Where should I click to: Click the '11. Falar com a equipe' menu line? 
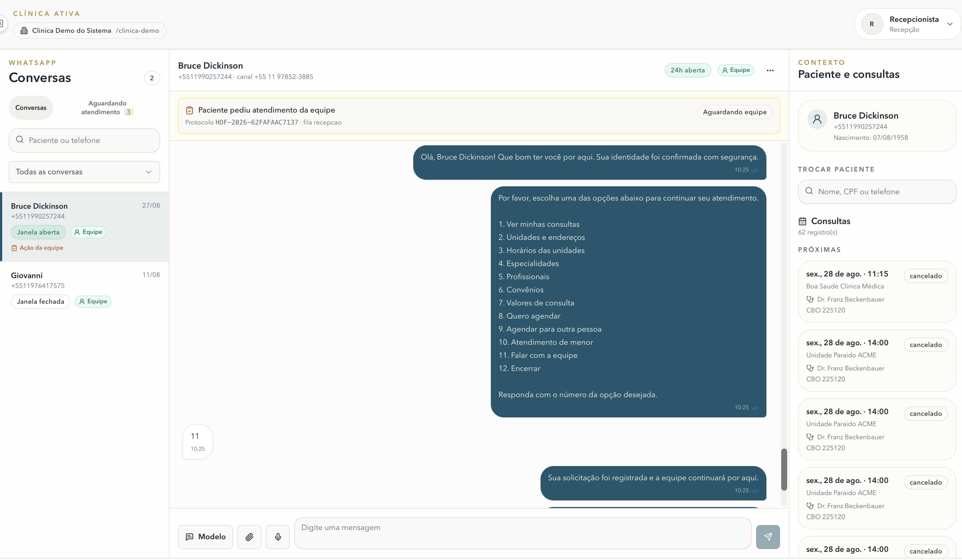pos(538,355)
